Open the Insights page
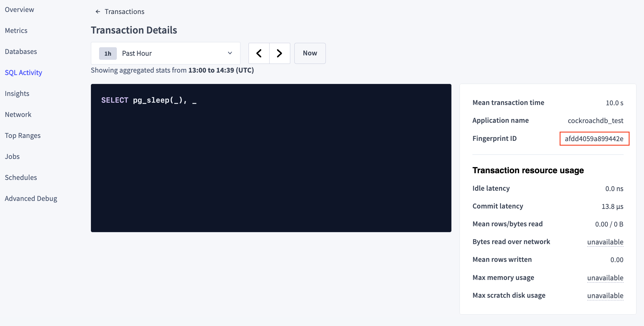644x326 pixels. tap(17, 93)
